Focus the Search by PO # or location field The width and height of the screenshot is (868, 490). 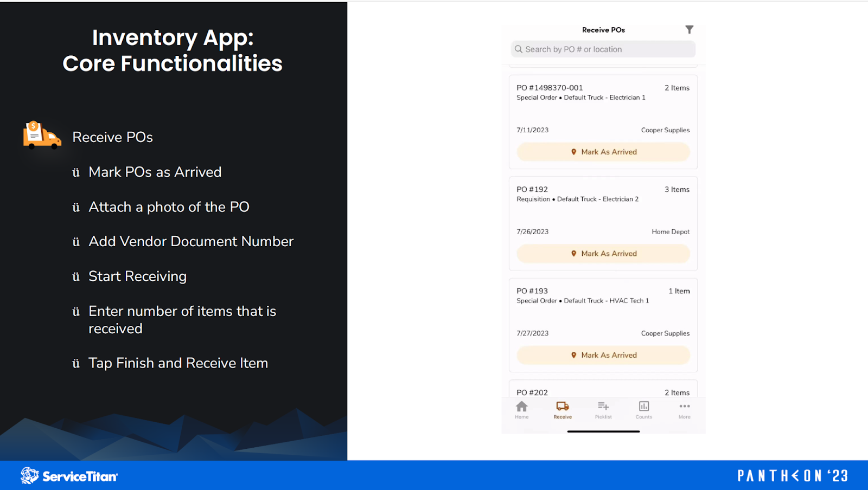[x=603, y=49]
